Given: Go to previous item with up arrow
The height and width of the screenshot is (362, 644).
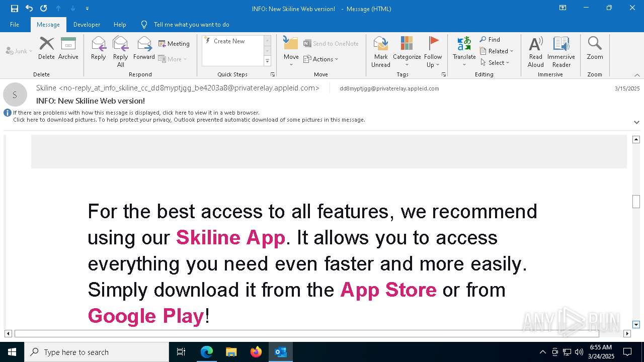Looking at the screenshot, I should [58, 9].
